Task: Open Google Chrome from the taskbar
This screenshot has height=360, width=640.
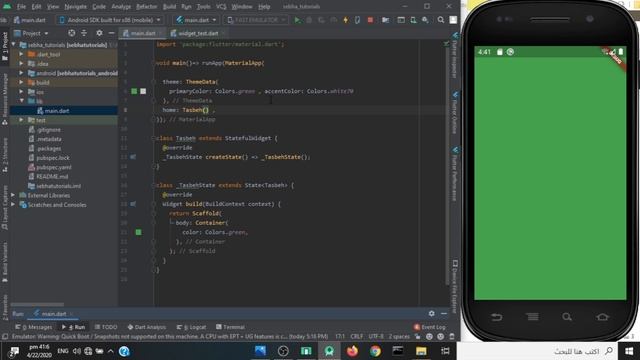Action: [375, 351]
